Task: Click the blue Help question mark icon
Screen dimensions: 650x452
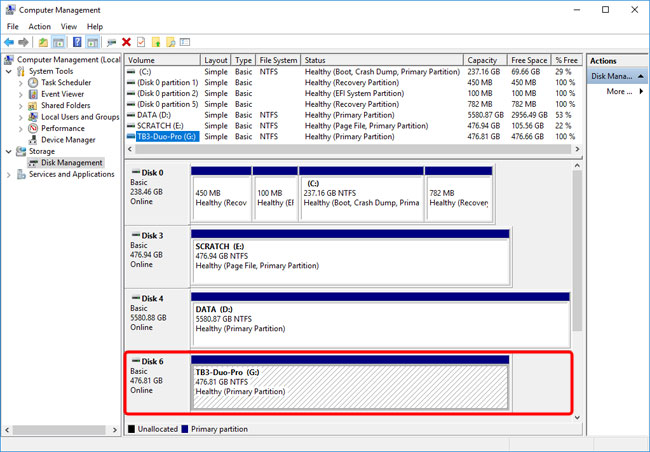Action: pos(77,42)
